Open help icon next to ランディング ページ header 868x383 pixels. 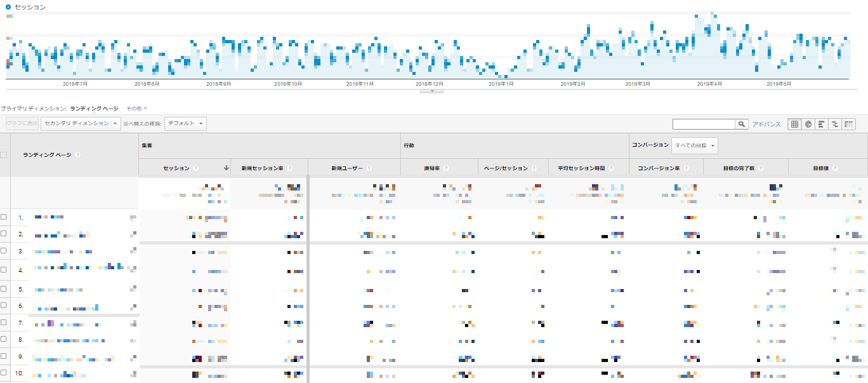[77, 154]
